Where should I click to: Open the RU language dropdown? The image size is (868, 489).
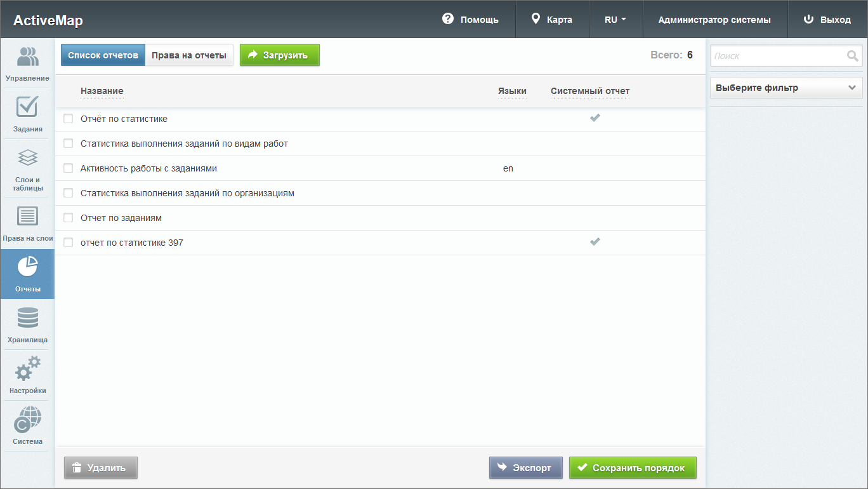[x=615, y=20]
